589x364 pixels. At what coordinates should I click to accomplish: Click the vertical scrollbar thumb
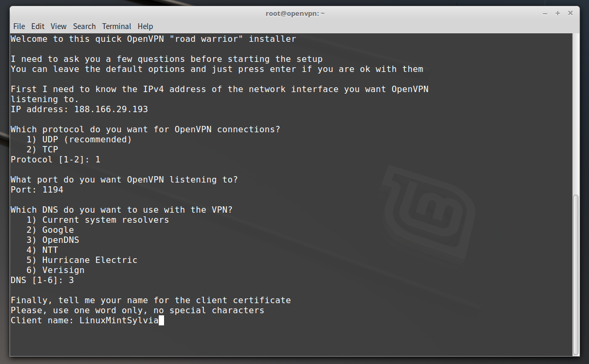click(575, 274)
